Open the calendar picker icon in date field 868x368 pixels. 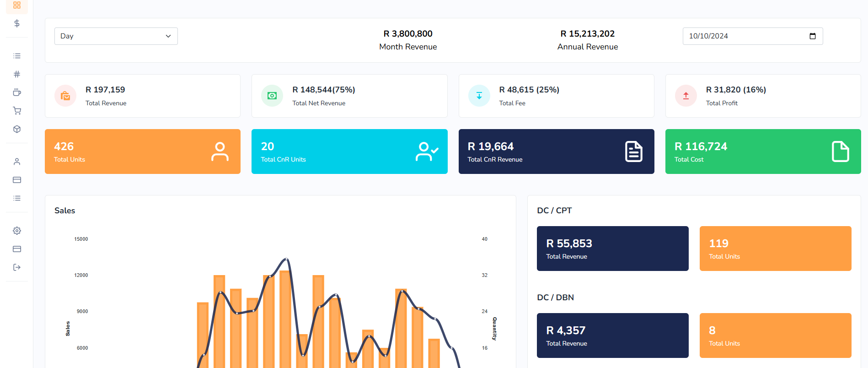[x=813, y=36]
